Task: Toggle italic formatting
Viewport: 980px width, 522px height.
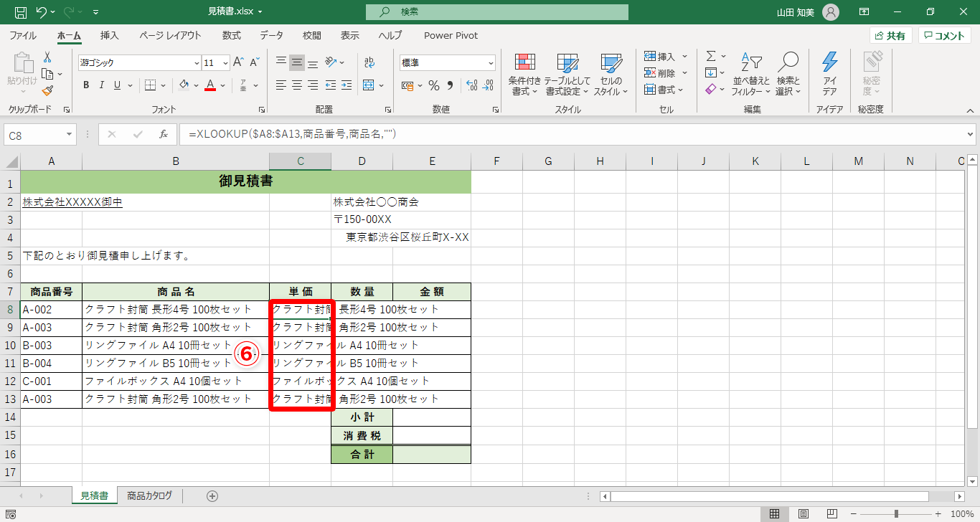Action: [102, 85]
